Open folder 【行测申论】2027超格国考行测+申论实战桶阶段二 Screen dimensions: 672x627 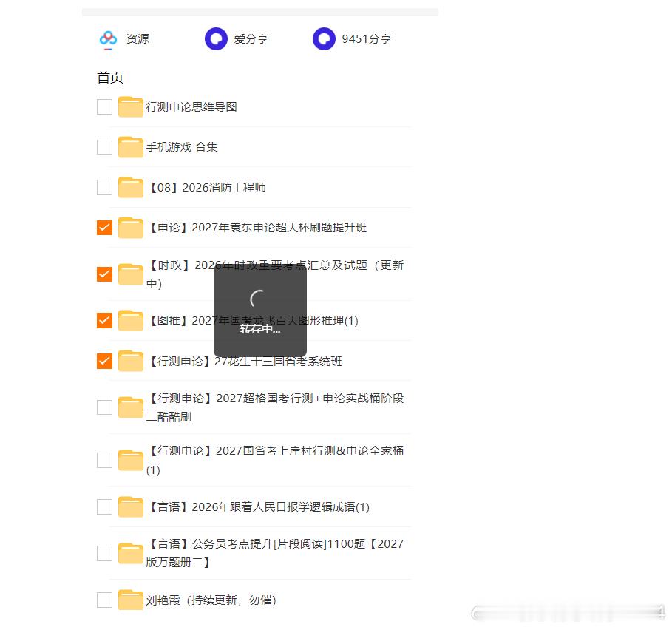(x=275, y=407)
